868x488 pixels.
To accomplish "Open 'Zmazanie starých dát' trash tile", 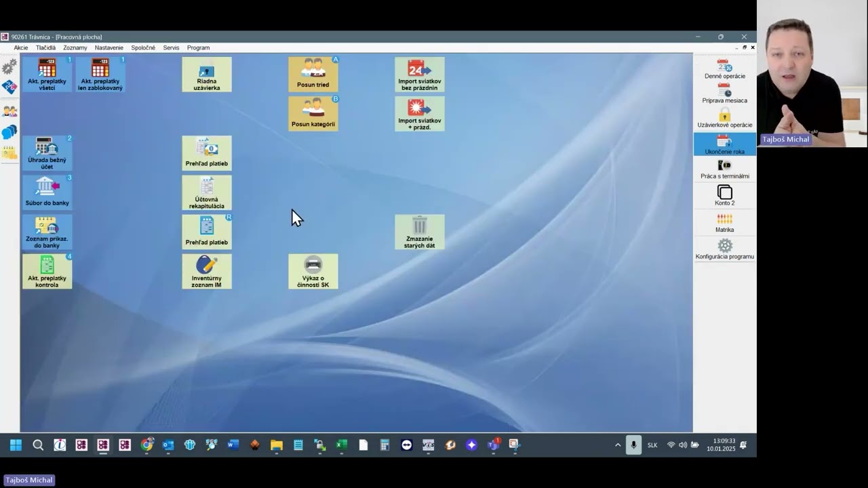I will 420,232.
